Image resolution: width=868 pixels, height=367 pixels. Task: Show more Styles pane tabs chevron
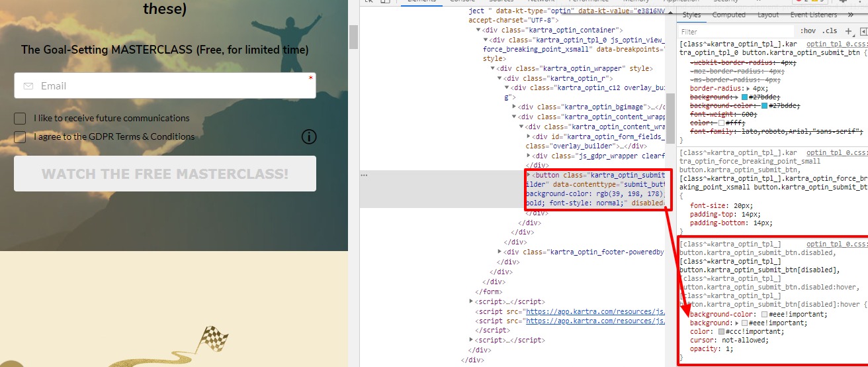tap(850, 15)
